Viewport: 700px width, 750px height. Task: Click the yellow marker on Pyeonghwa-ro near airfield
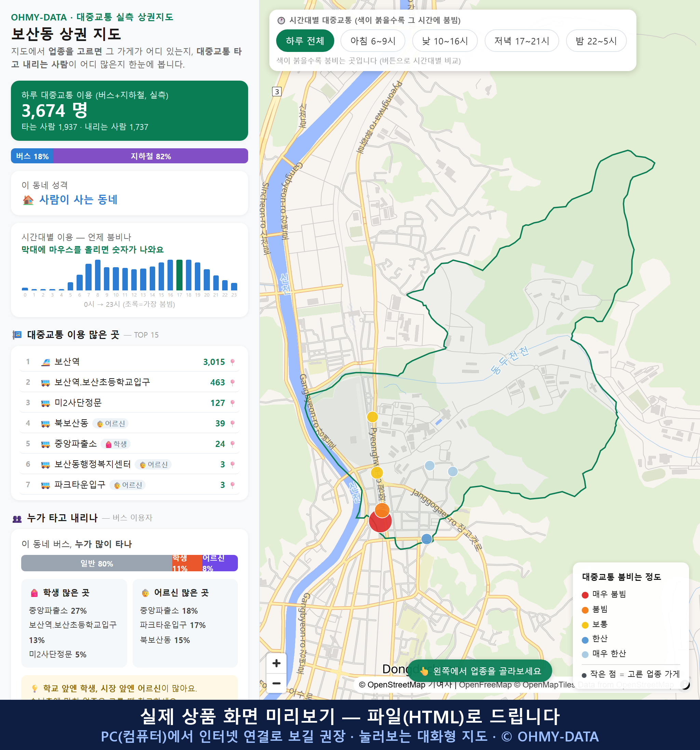coord(373,417)
